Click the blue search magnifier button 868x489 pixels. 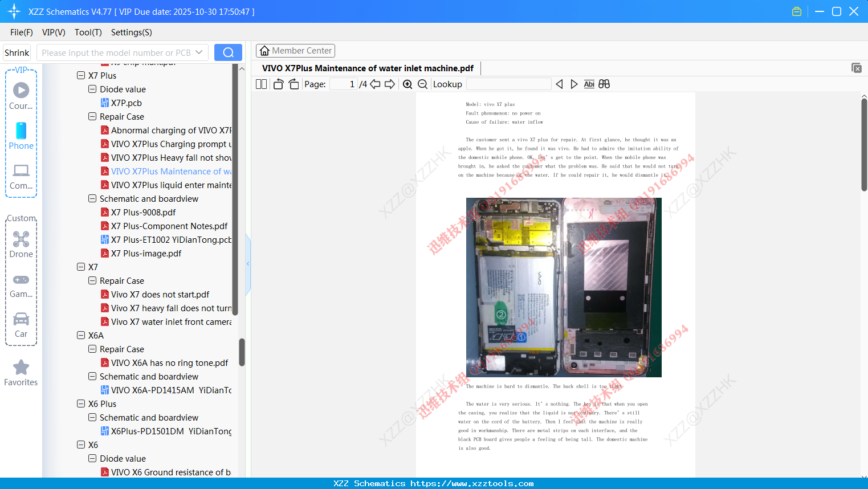tap(228, 52)
